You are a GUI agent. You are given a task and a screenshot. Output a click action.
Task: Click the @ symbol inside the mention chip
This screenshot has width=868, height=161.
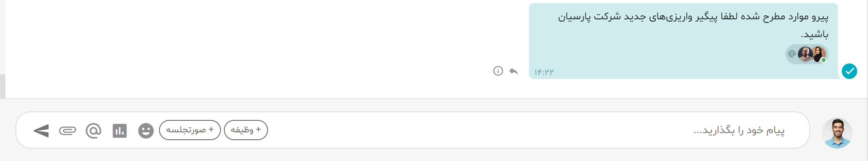(x=792, y=54)
